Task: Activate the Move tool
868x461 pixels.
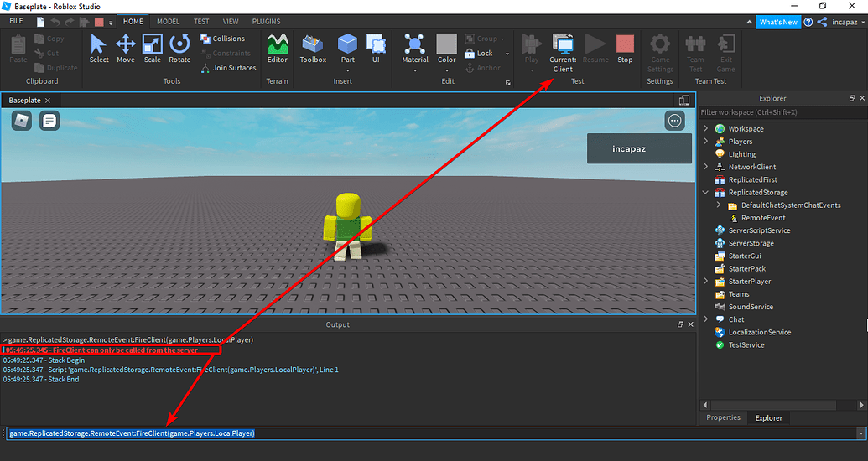Action: pyautogui.click(x=126, y=49)
